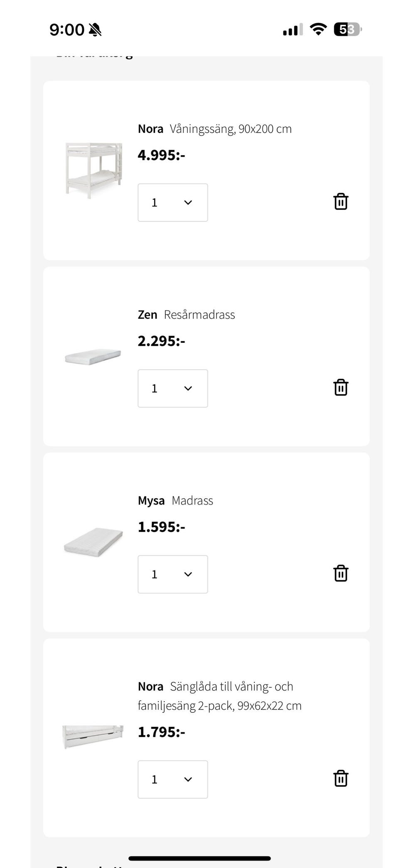
Task: Tap the bed drawer thumbnail image
Action: click(x=93, y=736)
